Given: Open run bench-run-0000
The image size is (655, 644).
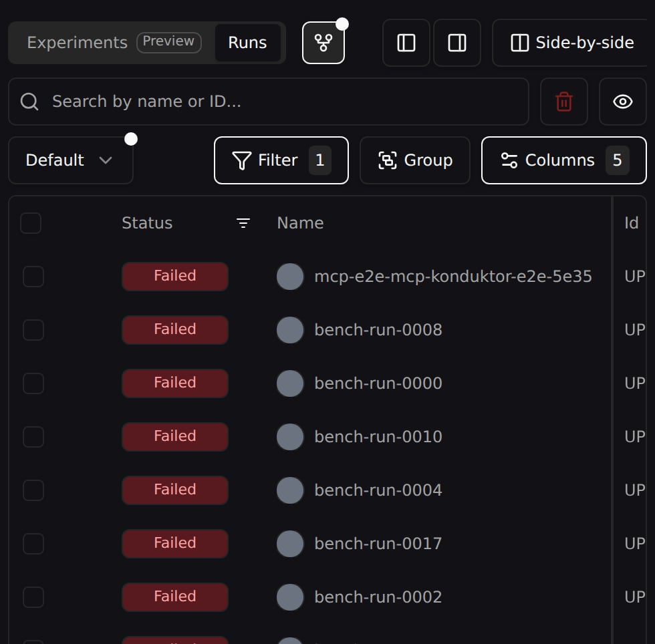Looking at the screenshot, I should (x=378, y=383).
